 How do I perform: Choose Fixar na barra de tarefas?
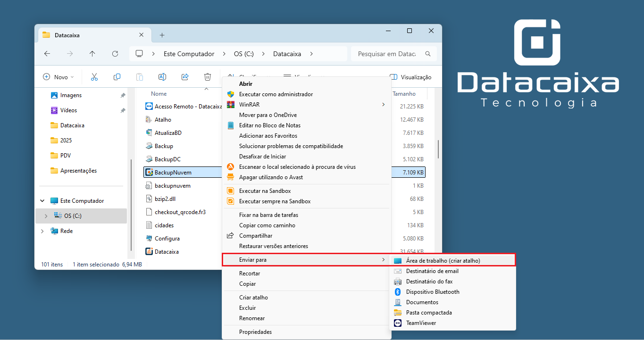(x=307, y=215)
